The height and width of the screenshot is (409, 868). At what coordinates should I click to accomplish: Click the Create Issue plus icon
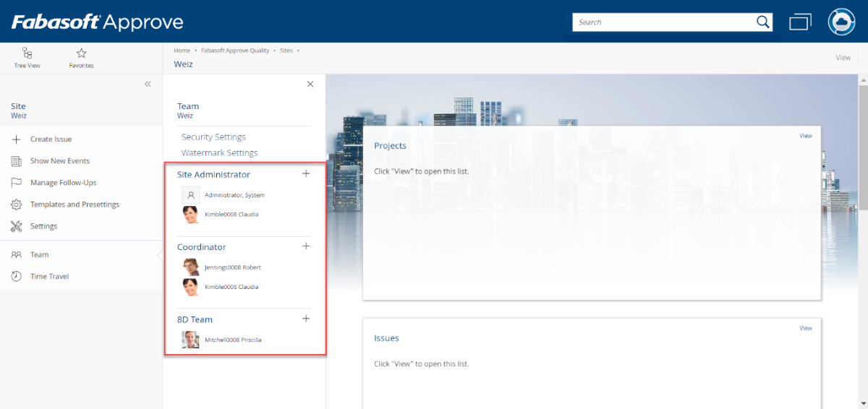click(x=16, y=139)
